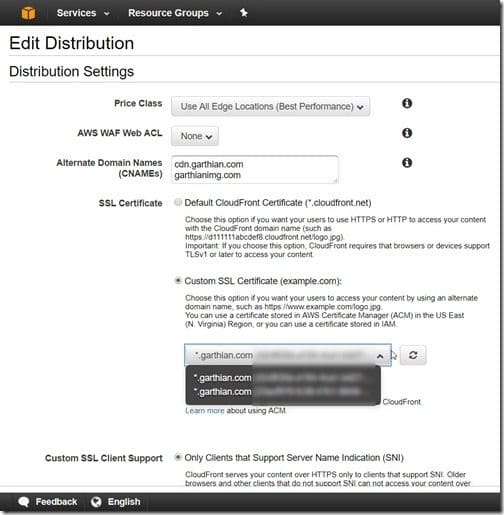
Task: Click the Edit Distribution heading
Action: (72, 43)
